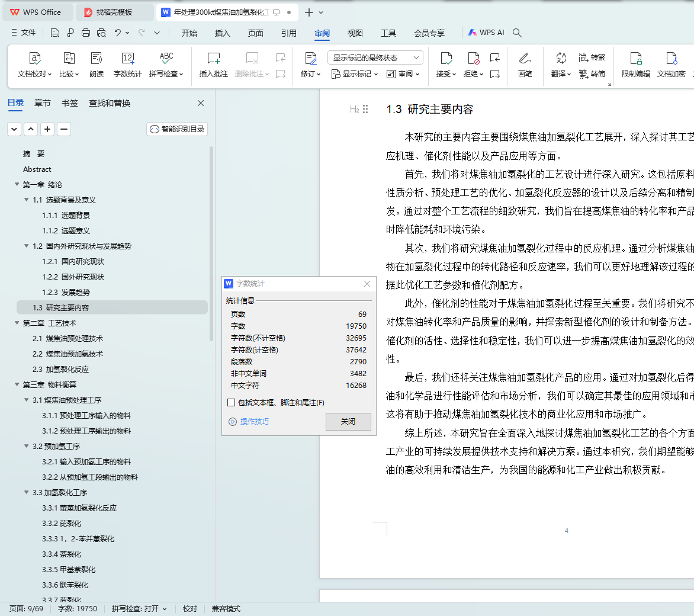
Task: Collapse the 3.3 加氢裂化工序 node
Action: [27, 492]
